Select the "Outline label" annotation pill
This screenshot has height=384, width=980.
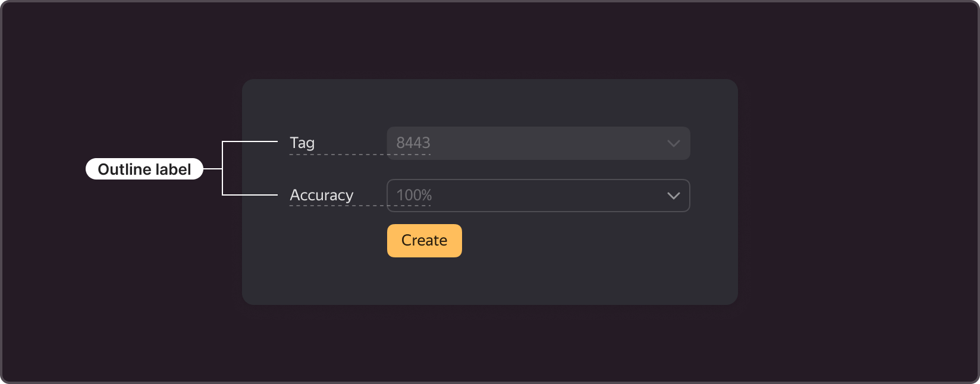point(145,169)
